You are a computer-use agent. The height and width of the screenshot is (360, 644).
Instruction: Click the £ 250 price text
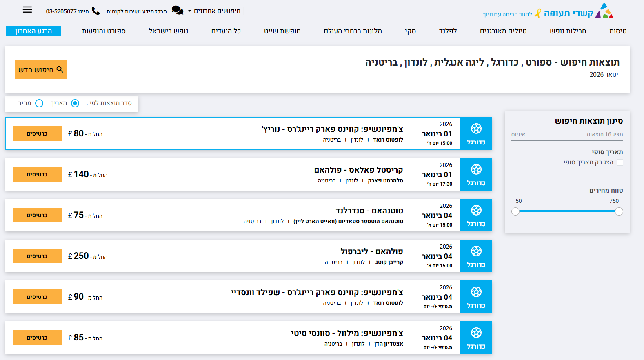pyautogui.click(x=78, y=256)
